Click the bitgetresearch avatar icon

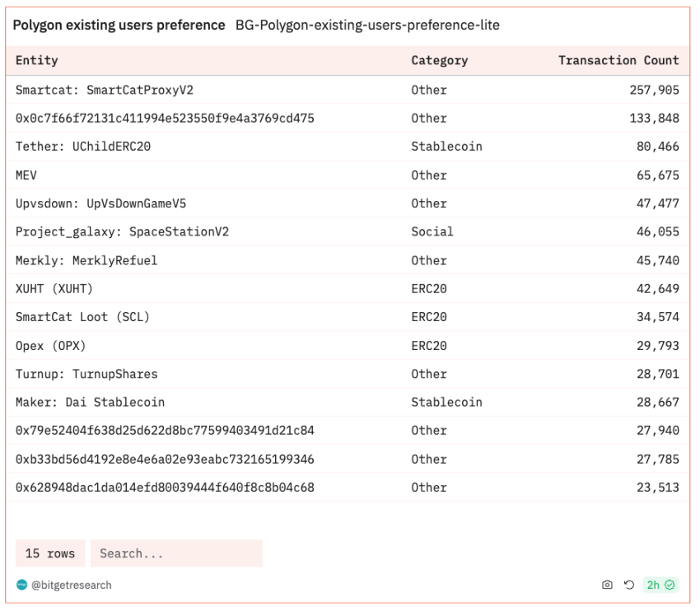point(21,585)
